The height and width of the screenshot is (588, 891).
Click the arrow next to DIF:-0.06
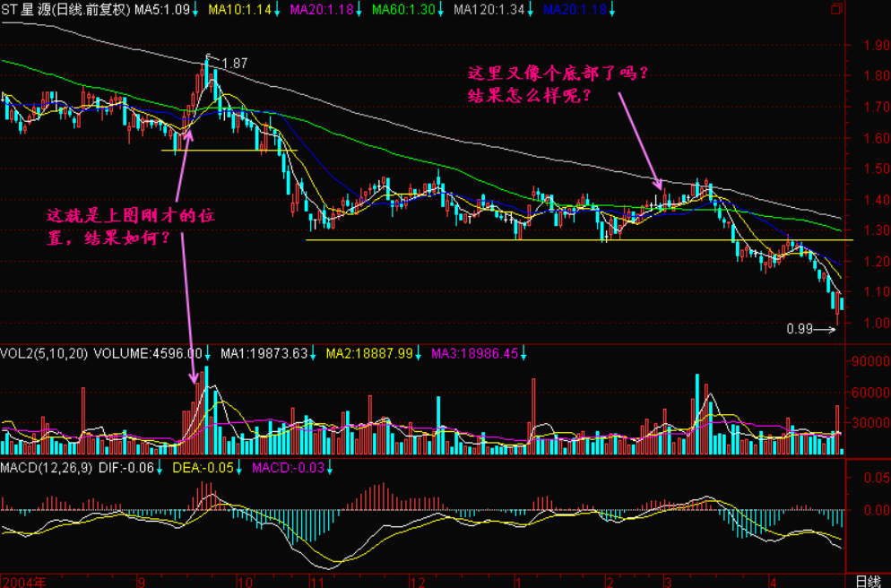point(159,468)
